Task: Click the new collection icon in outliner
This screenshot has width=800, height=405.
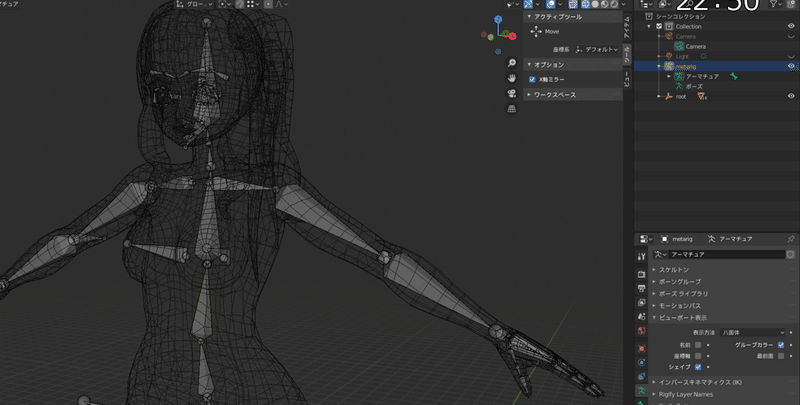Action: click(x=790, y=4)
